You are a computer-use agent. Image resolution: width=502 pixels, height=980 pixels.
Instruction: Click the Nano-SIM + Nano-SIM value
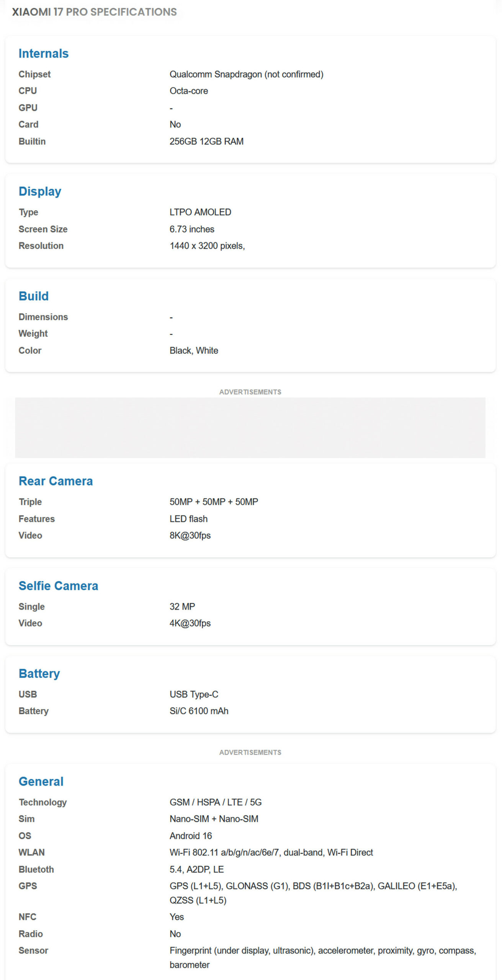214,819
